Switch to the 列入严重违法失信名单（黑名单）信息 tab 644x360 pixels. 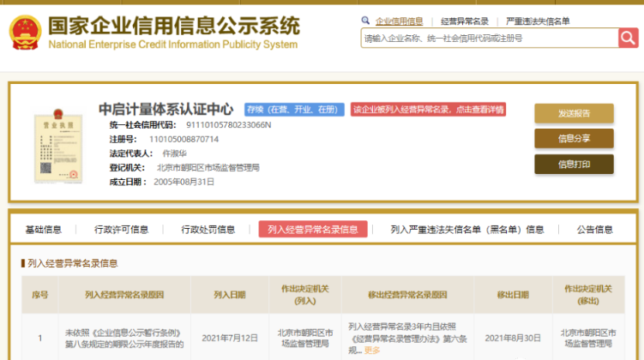coord(467,230)
